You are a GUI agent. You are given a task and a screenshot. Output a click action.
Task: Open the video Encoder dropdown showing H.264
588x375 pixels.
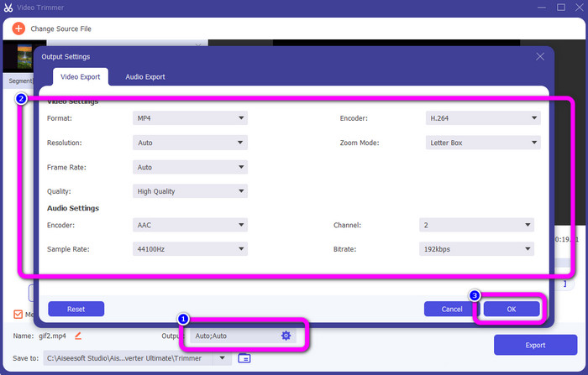[483, 118]
